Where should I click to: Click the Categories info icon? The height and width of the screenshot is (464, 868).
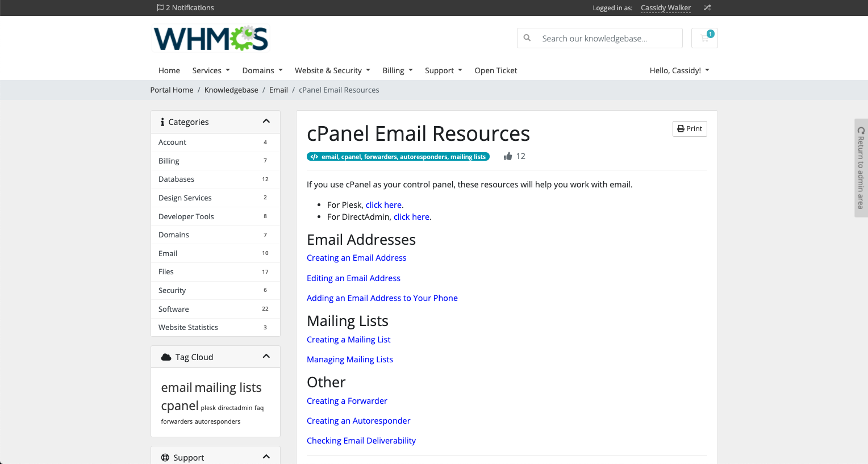[162, 122]
